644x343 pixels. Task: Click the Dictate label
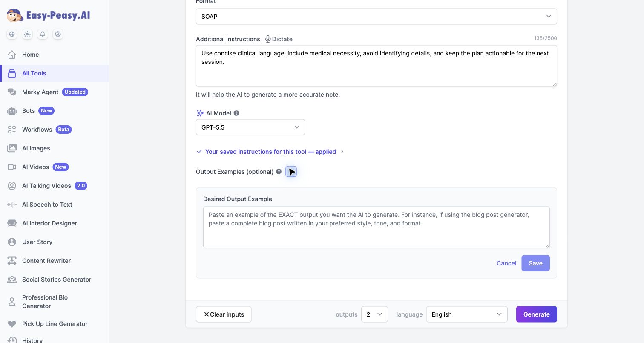click(x=282, y=39)
